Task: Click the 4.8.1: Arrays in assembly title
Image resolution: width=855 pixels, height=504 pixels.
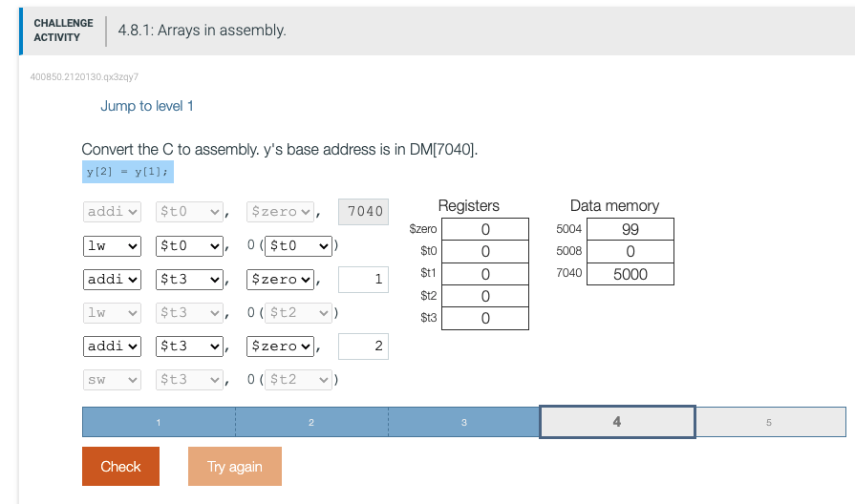Action: click(202, 30)
